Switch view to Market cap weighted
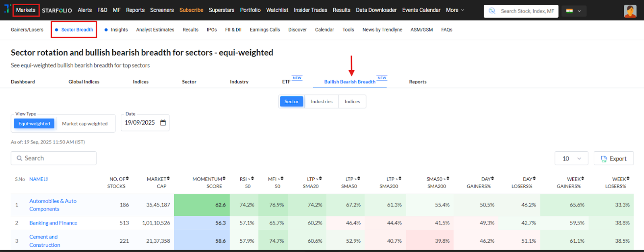644x252 pixels. tap(85, 124)
